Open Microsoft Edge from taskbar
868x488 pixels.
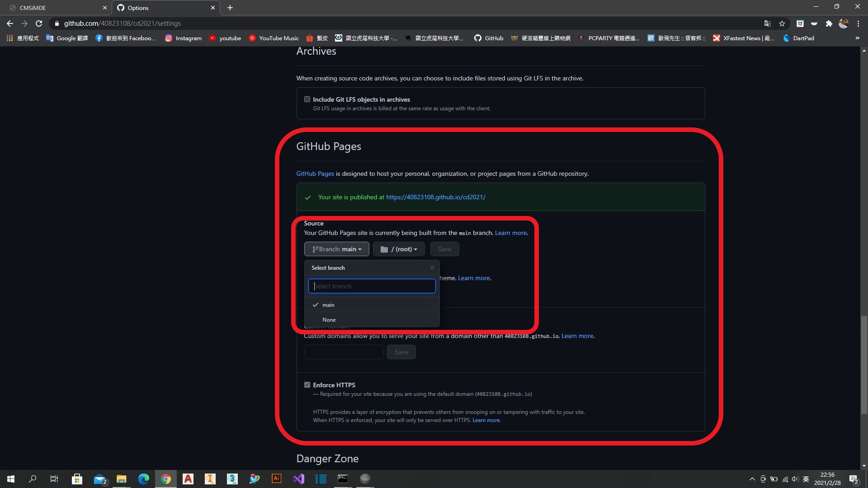143,479
